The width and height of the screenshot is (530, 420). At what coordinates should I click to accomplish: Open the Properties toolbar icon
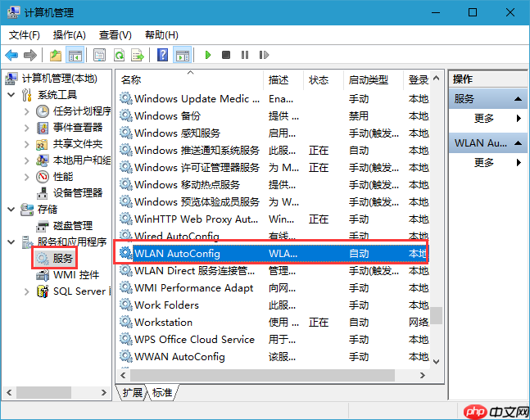pyautogui.click(x=99, y=55)
